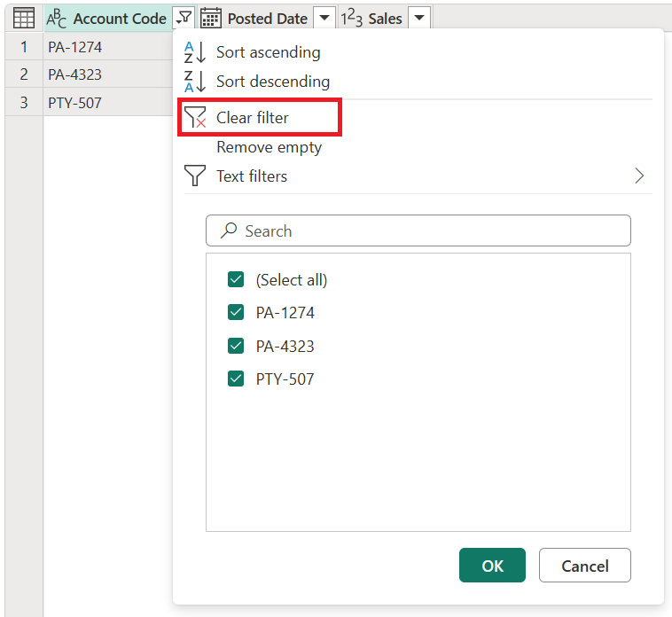Click the A-Z sort ascending icon

tap(195, 52)
